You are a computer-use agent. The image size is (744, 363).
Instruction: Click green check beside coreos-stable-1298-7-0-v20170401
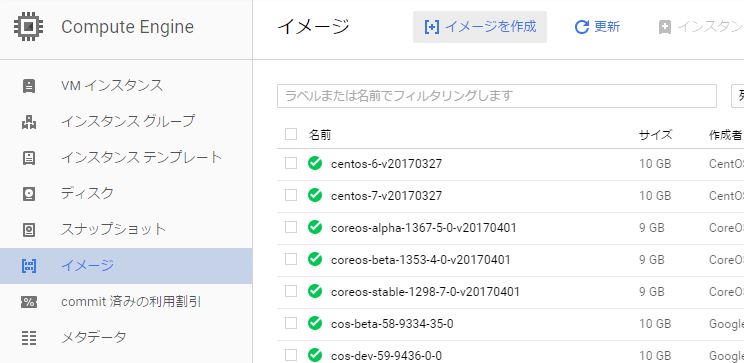[x=315, y=291]
